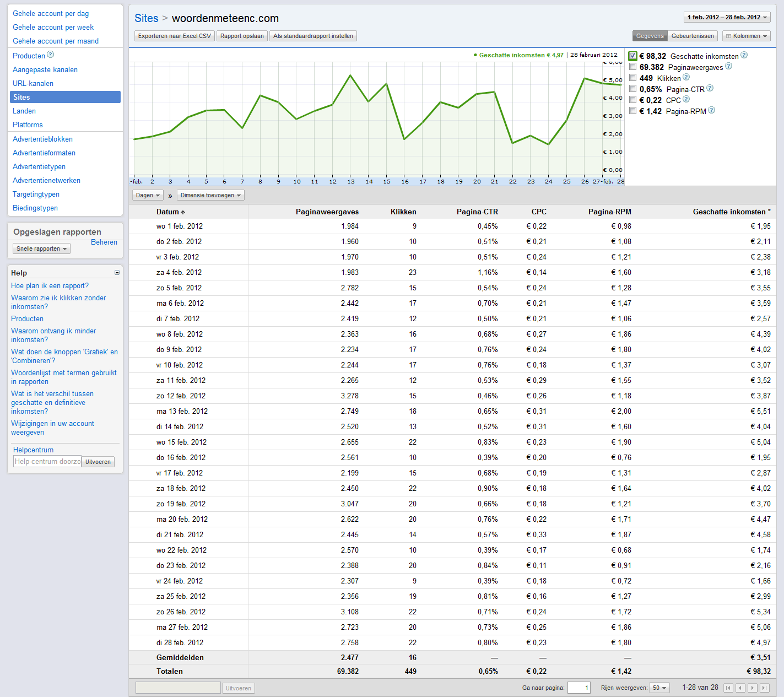Click help icon beside Geschatte inkomsten
Image resolution: width=784 pixels, height=697 pixels.
tap(744, 55)
